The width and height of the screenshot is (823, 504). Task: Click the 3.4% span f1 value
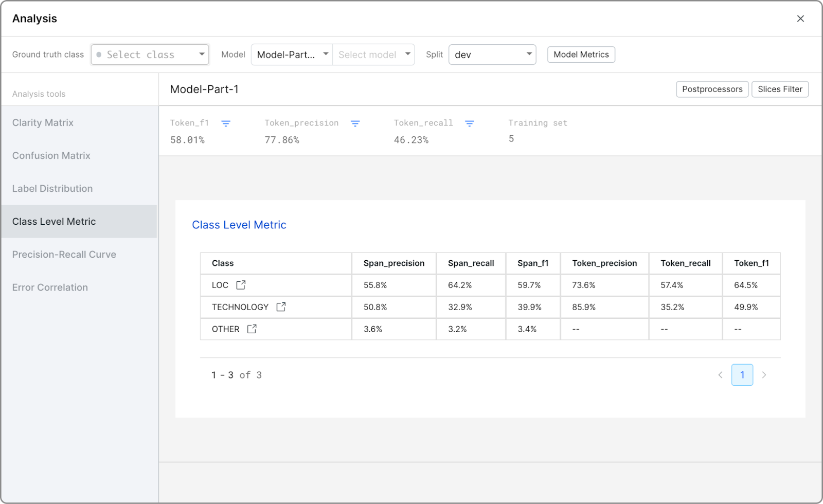[527, 329]
